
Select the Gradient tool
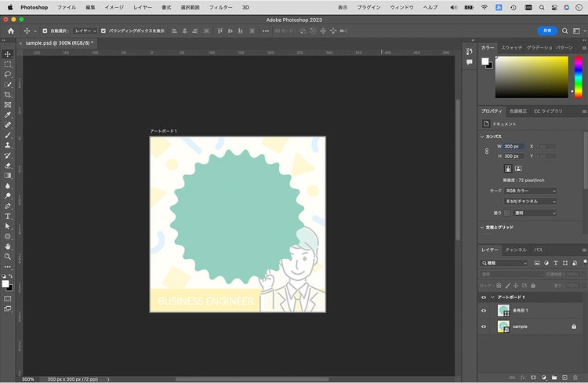[8, 176]
